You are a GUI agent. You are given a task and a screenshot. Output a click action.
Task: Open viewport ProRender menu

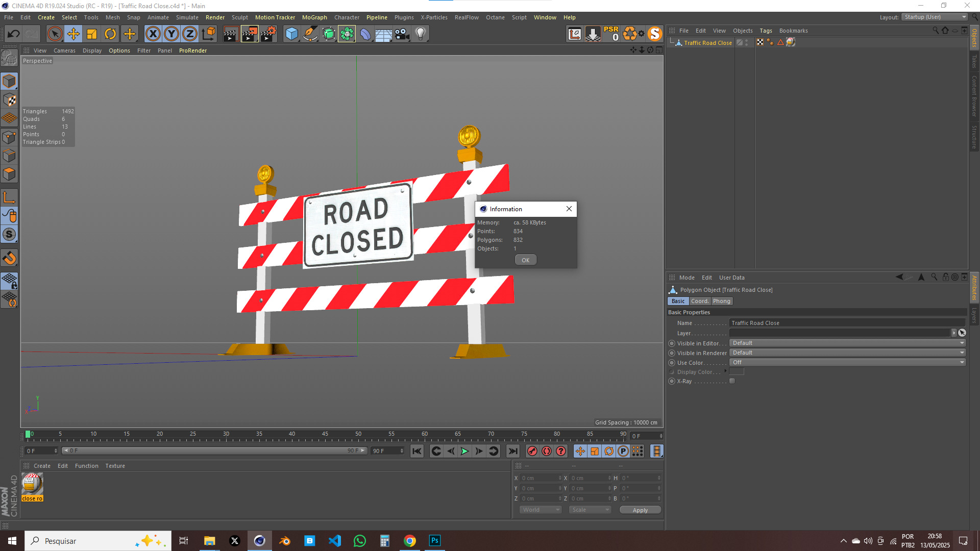193,51
